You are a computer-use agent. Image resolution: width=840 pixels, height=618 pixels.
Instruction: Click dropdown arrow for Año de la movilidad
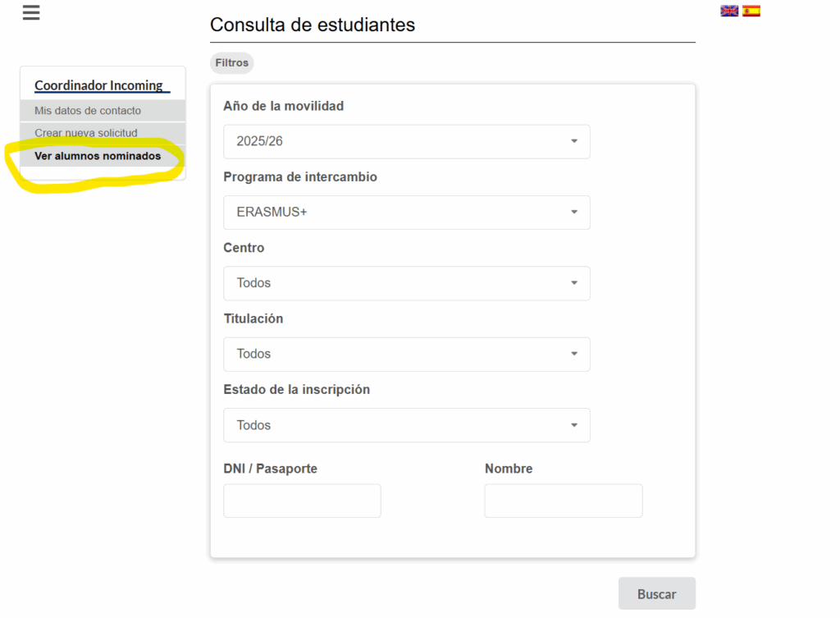573,141
